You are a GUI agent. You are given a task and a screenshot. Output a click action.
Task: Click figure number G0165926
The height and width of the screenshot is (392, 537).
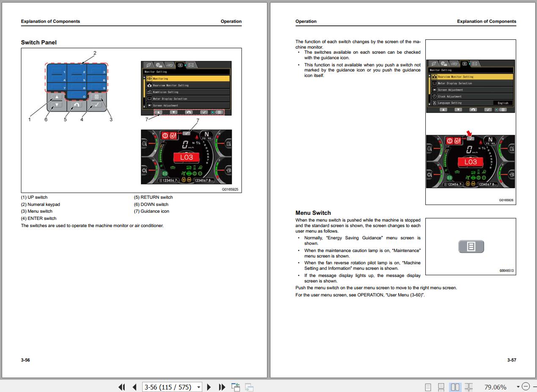point(506,200)
